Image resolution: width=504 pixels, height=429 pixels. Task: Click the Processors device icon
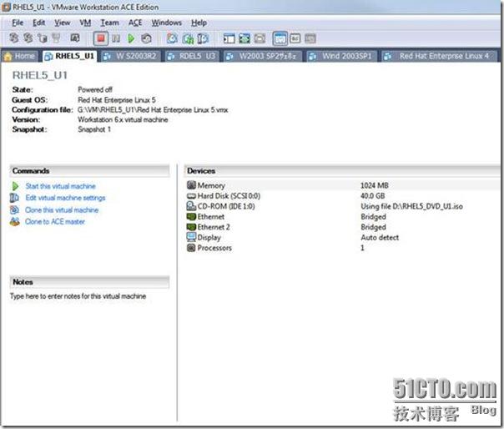coord(191,248)
